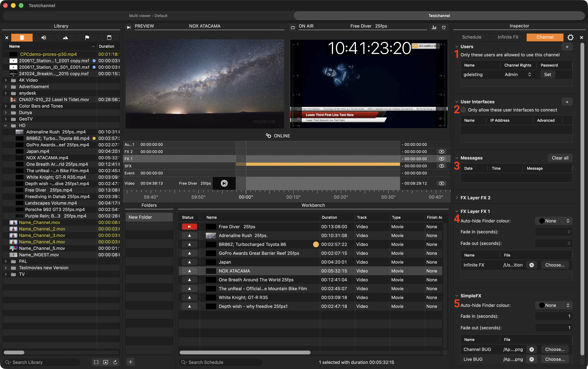Expand the Testmovies new Version folder
This screenshot has width=588, height=369.
pos(6,268)
